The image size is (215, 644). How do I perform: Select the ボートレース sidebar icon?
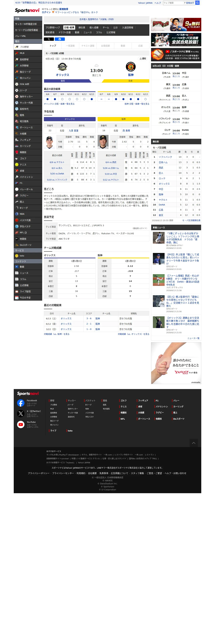[17, 128]
